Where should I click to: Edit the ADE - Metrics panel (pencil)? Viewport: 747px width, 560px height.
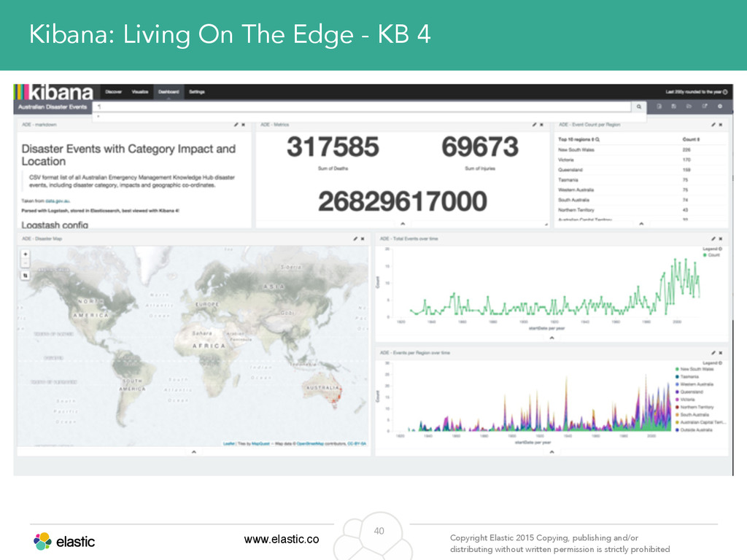tap(534, 125)
